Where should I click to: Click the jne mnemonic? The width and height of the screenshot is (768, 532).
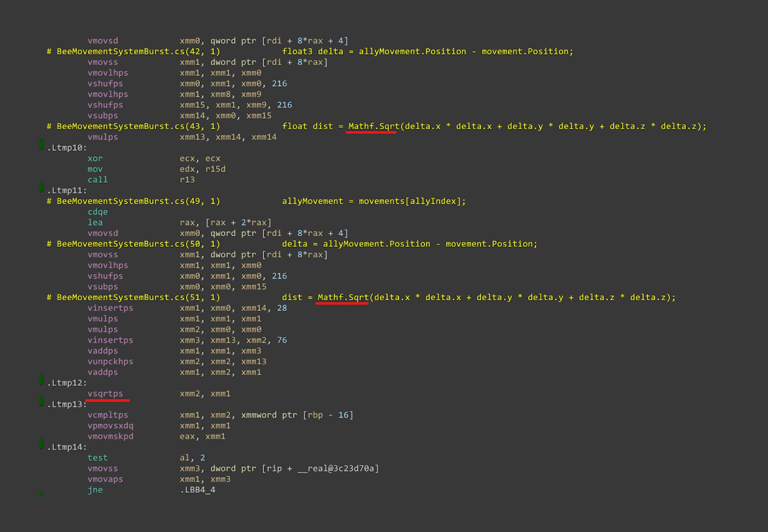click(x=95, y=490)
